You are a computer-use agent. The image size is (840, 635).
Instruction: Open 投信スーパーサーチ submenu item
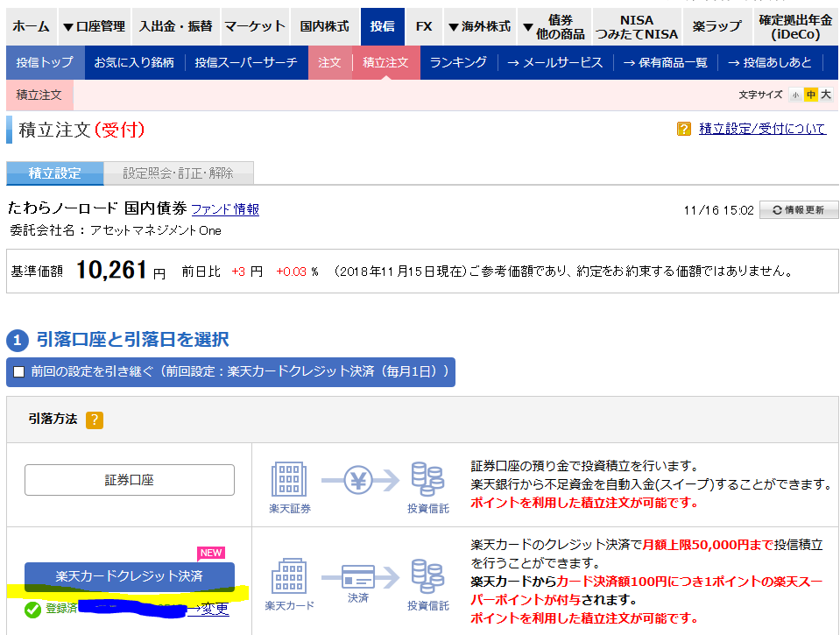246,63
